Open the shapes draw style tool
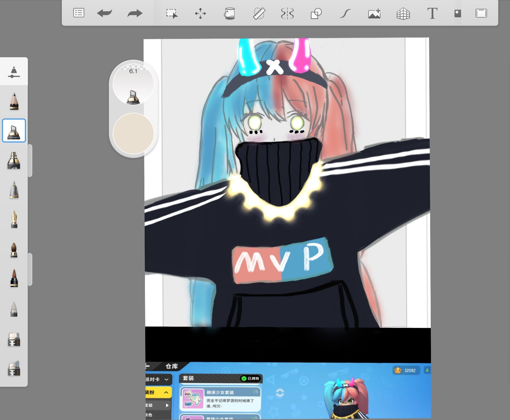 (316, 13)
